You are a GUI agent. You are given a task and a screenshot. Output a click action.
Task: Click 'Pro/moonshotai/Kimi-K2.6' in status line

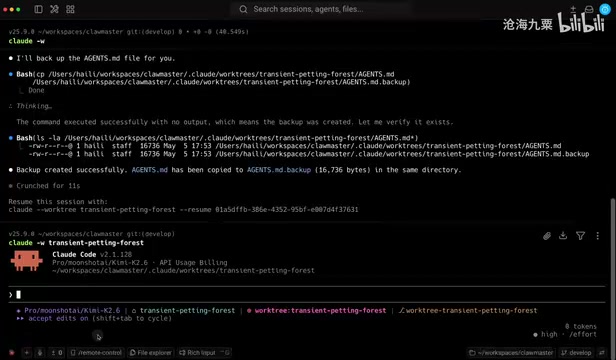(x=72, y=310)
